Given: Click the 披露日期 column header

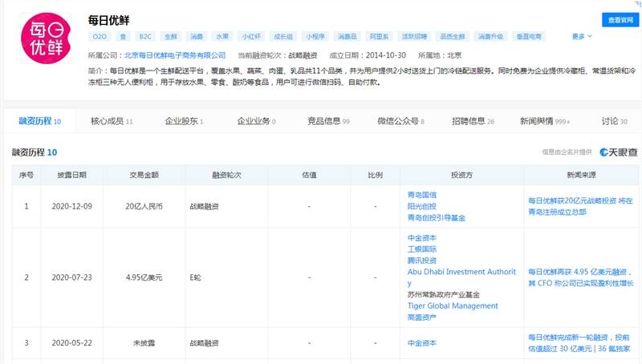Looking at the screenshot, I should pos(72,175).
